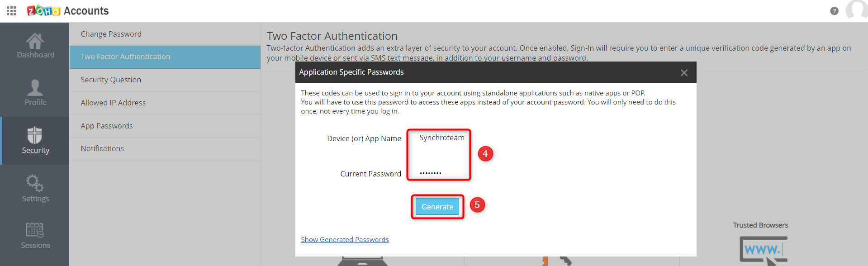Open the apps grid launcher icon
The image size is (868, 266).
pos(12,11)
